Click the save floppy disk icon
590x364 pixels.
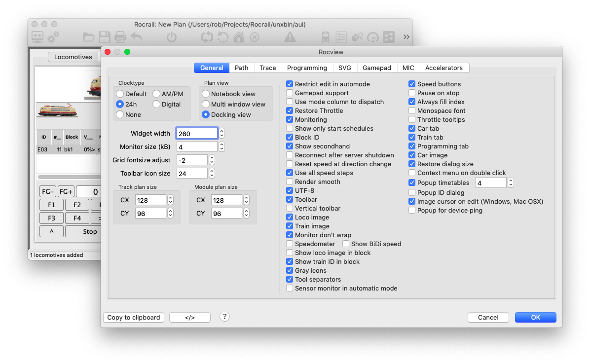click(x=104, y=37)
